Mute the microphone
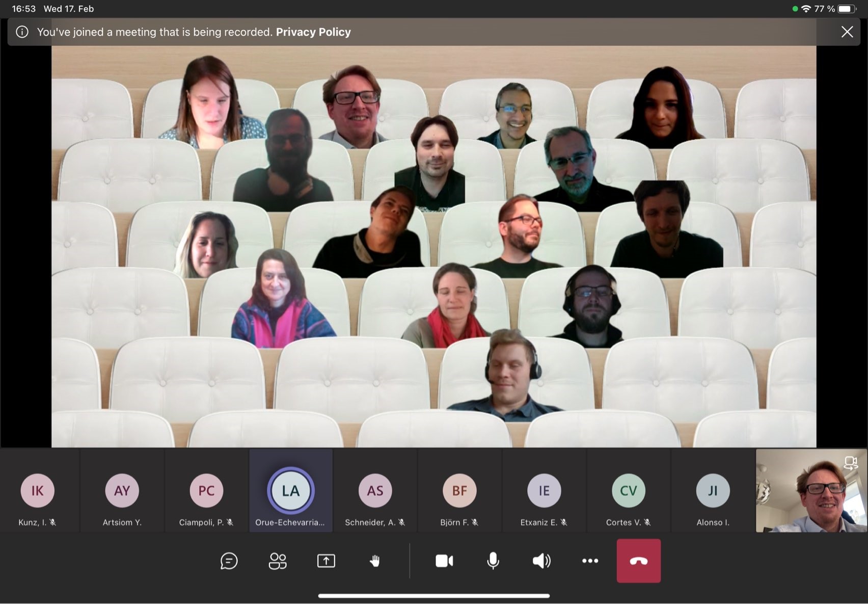Viewport: 868px width, 604px height. click(493, 561)
